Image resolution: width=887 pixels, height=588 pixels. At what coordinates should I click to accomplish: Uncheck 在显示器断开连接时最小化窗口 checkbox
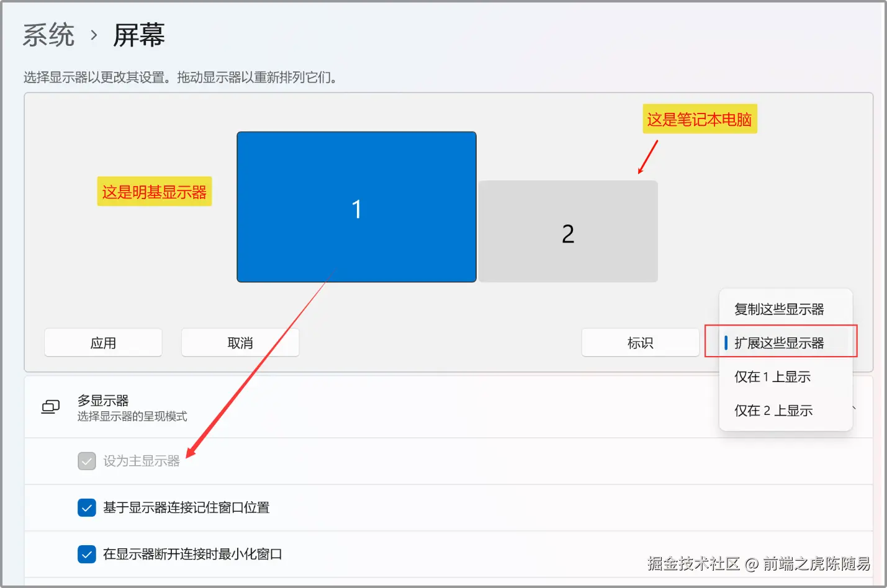pyautogui.click(x=87, y=554)
